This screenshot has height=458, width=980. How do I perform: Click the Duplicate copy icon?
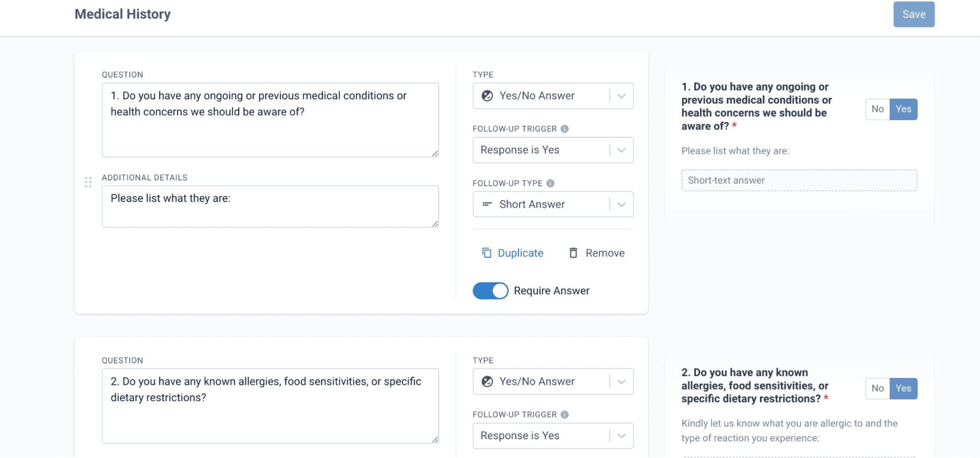pos(487,253)
